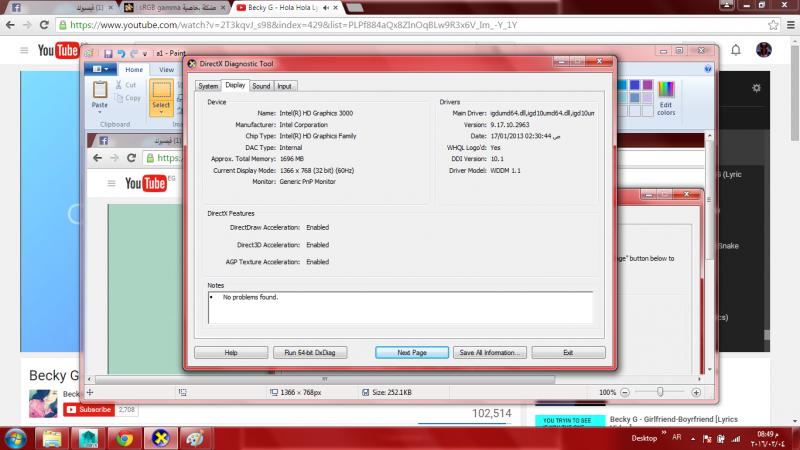Click the zoom in plus button in Paint

pos(696,392)
